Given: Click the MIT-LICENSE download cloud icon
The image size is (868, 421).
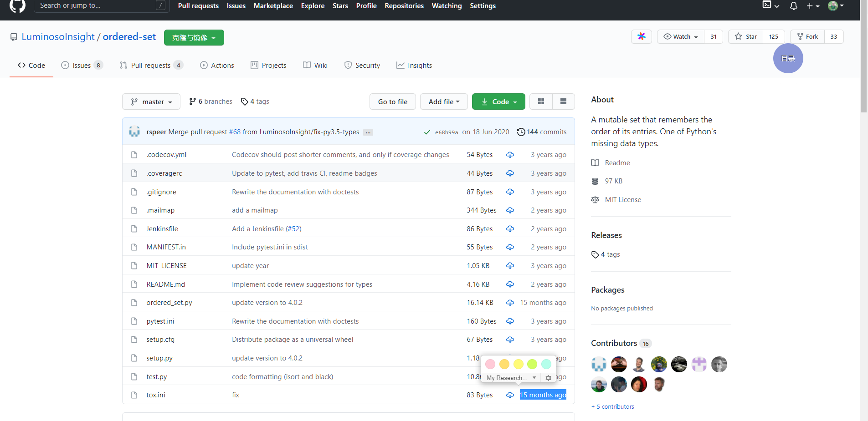Looking at the screenshot, I should 510,266.
